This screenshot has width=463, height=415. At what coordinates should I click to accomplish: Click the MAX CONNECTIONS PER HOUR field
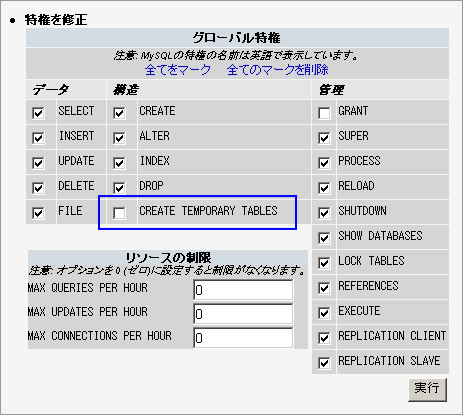click(x=243, y=338)
